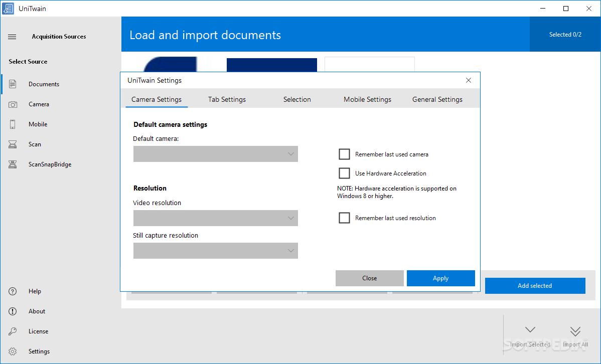Maximize the UniTwain window
601x364 pixels.
(566, 9)
